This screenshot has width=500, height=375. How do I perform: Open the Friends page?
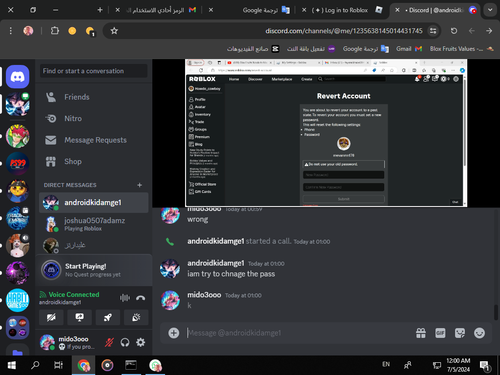click(94, 97)
